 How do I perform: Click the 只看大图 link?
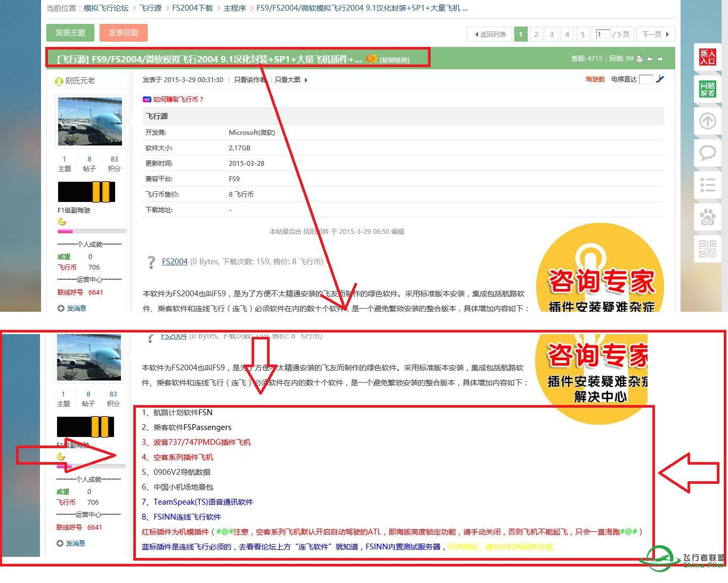click(x=288, y=80)
